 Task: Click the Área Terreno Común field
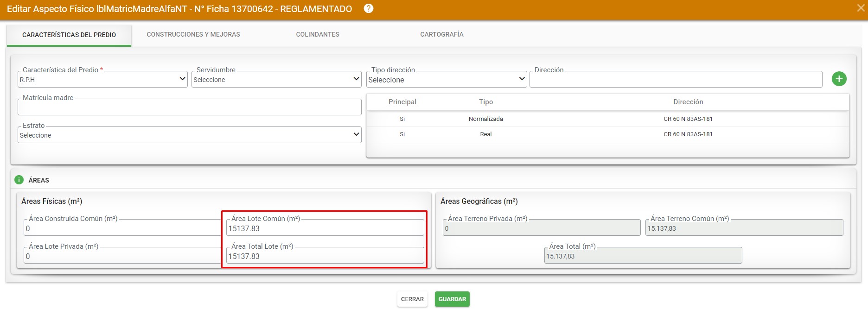744,228
